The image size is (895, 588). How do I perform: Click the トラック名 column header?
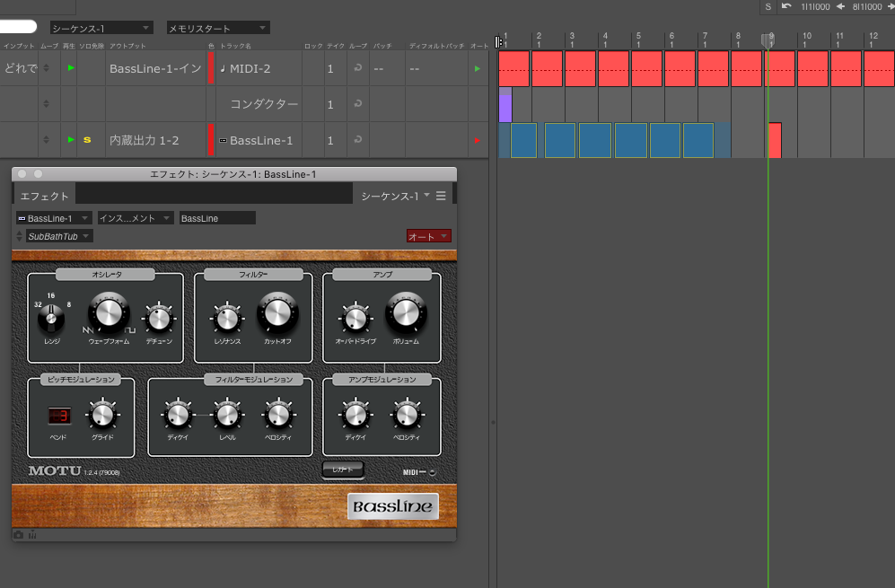click(236, 46)
